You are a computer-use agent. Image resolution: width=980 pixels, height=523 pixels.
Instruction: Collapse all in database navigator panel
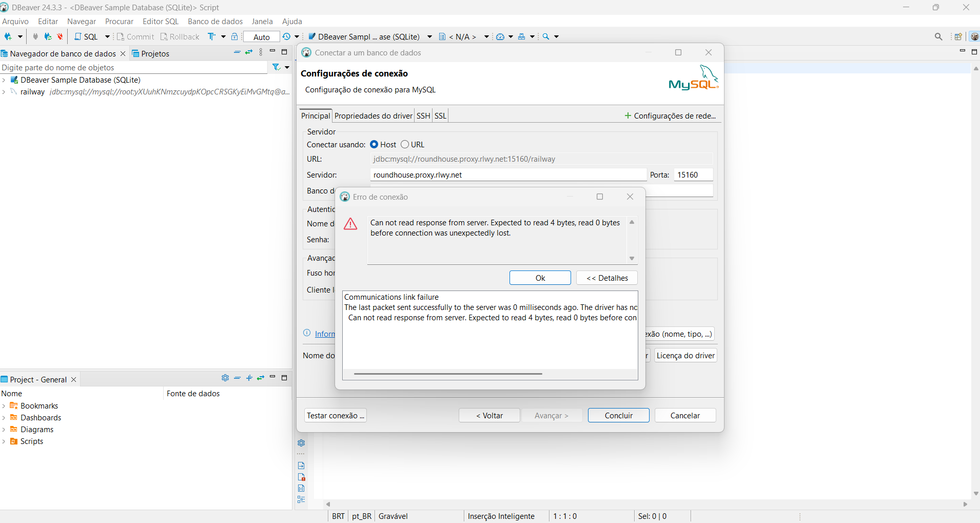click(x=237, y=52)
